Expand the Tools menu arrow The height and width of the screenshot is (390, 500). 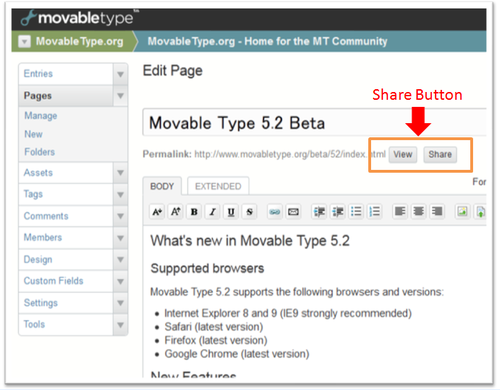(120, 325)
